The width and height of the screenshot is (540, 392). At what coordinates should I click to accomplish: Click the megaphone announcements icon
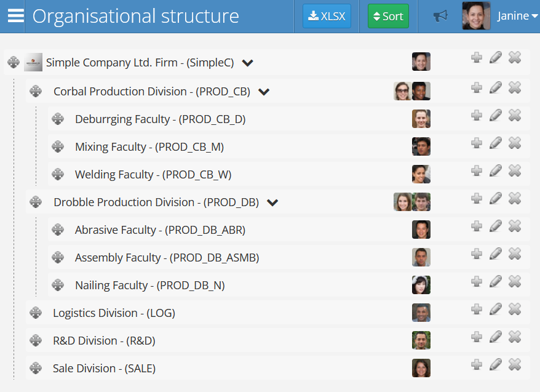tap(440, 16)
